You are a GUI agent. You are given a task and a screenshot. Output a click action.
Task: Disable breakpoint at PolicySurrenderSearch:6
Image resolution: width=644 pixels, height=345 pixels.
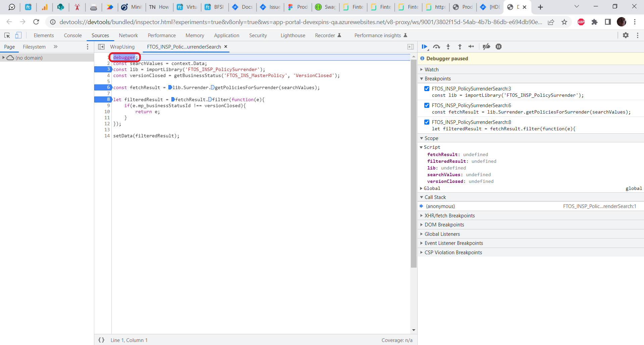point(427,106)
